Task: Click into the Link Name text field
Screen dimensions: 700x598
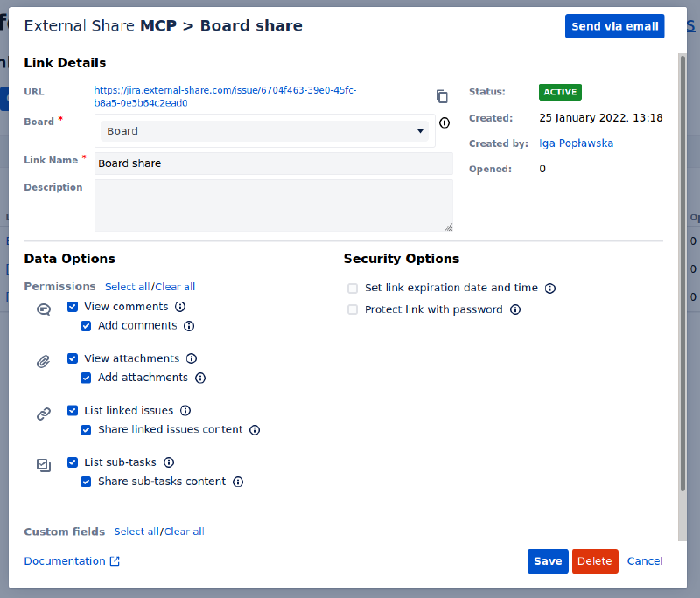Action: tap(273, 163)
